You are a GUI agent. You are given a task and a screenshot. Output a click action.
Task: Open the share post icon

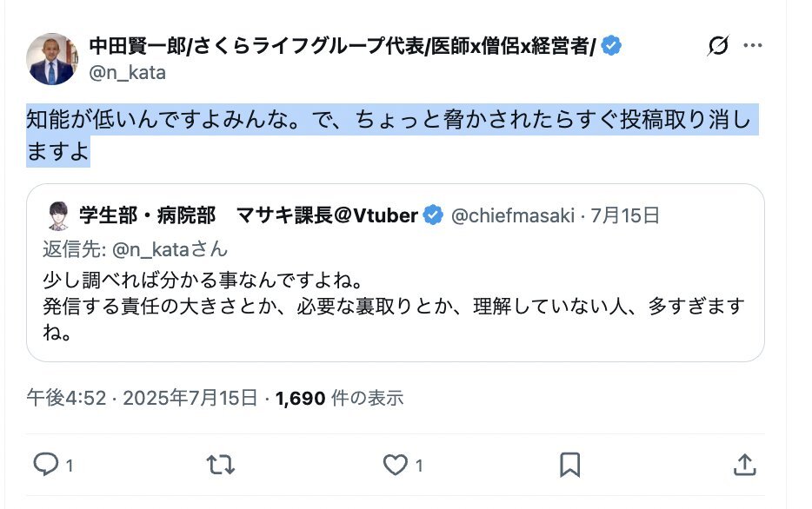pos(745,466)
